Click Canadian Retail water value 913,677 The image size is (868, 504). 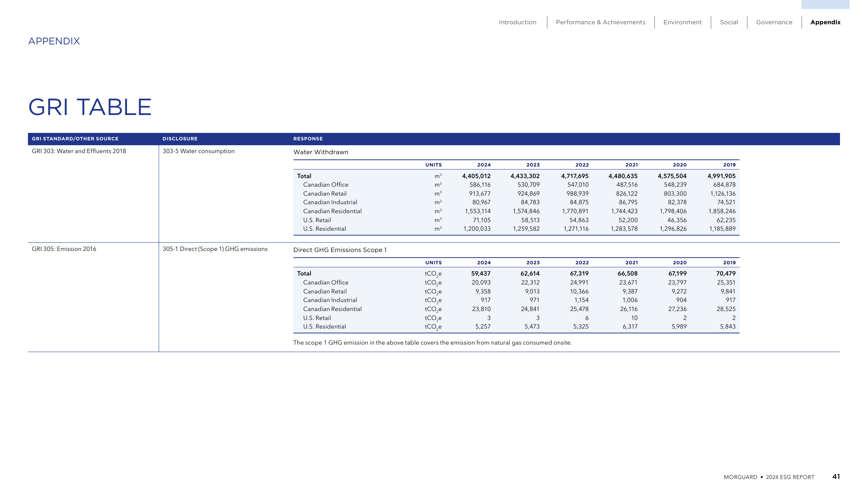(x=480, y=194)
